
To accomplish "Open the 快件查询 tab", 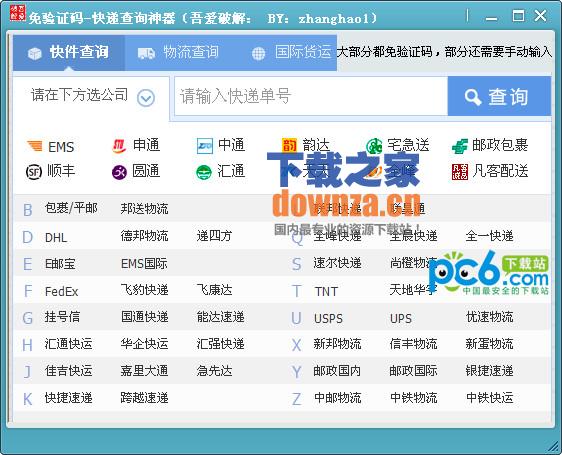I will tap(69, 53).
